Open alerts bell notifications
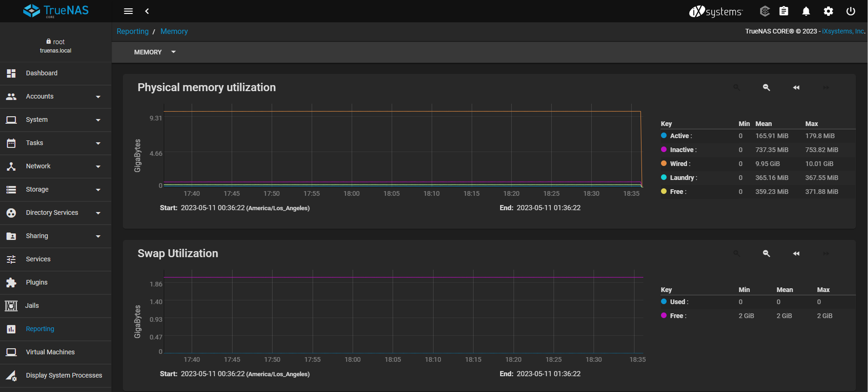Image resolution: width=868 pixels, height=392 pixels. [806, 11]
